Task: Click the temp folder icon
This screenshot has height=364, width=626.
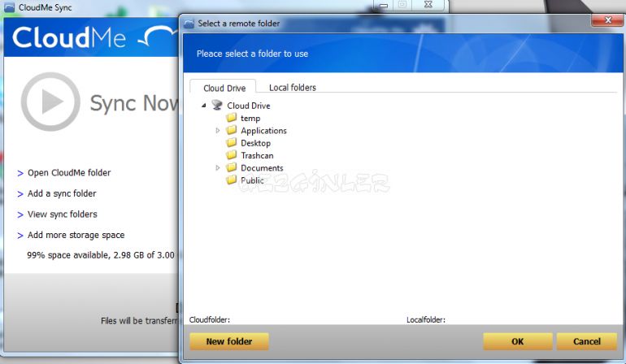Action: coord(231,118)
